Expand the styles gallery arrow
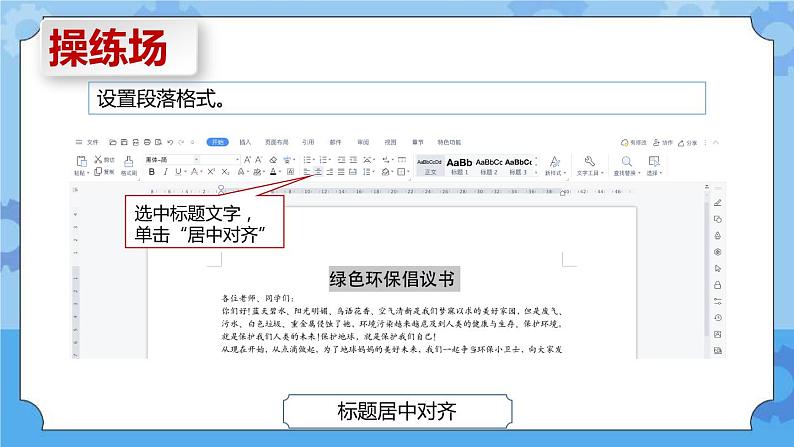 click(x=536, y=173)
